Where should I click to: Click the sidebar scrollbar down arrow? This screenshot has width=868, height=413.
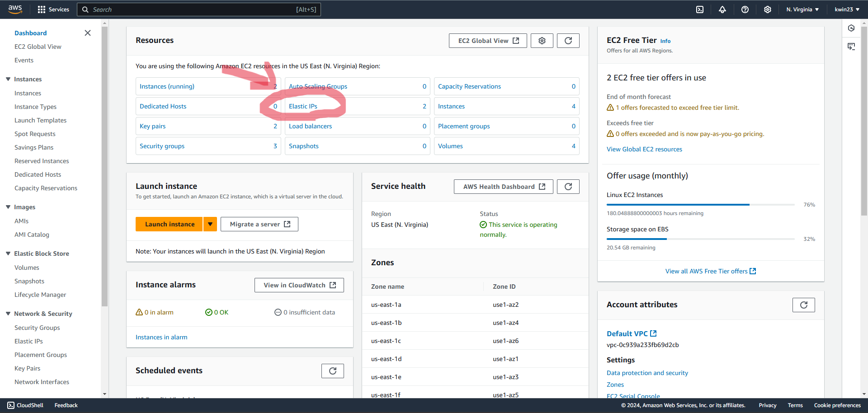tap(104, 394)
